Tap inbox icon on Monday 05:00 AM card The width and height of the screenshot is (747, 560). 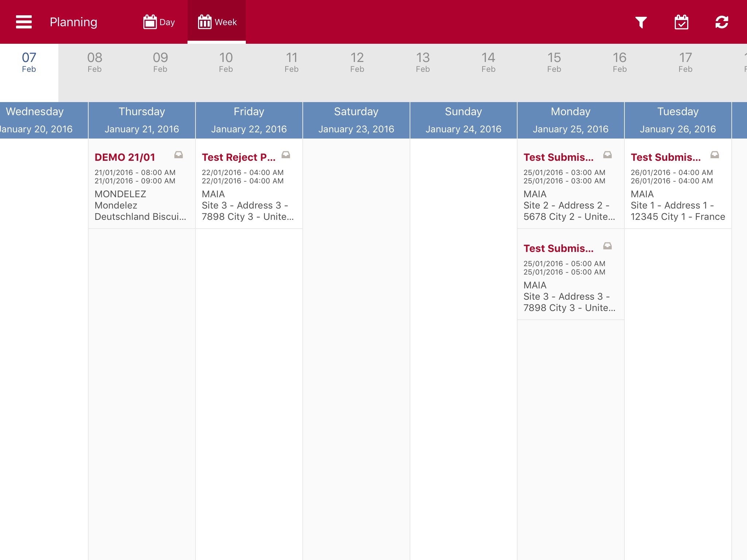click(607, 246)
